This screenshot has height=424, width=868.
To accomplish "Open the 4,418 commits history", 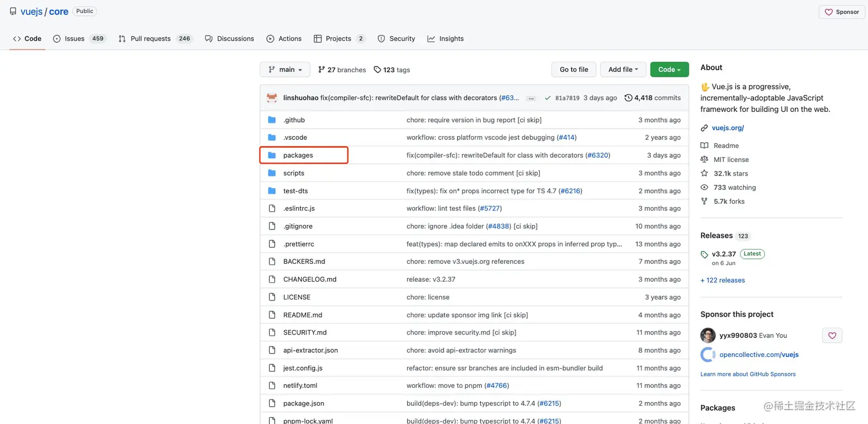I will [653, 98].
